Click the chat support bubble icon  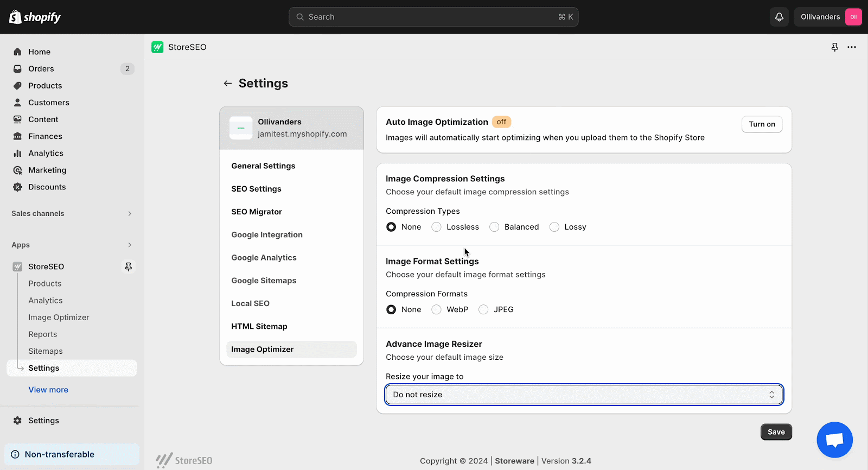click(x=834, y=440)
